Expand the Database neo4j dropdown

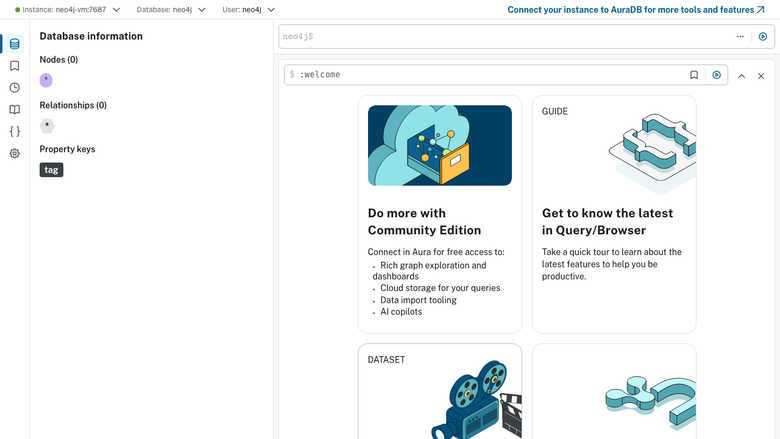click(x=171, y=9)
